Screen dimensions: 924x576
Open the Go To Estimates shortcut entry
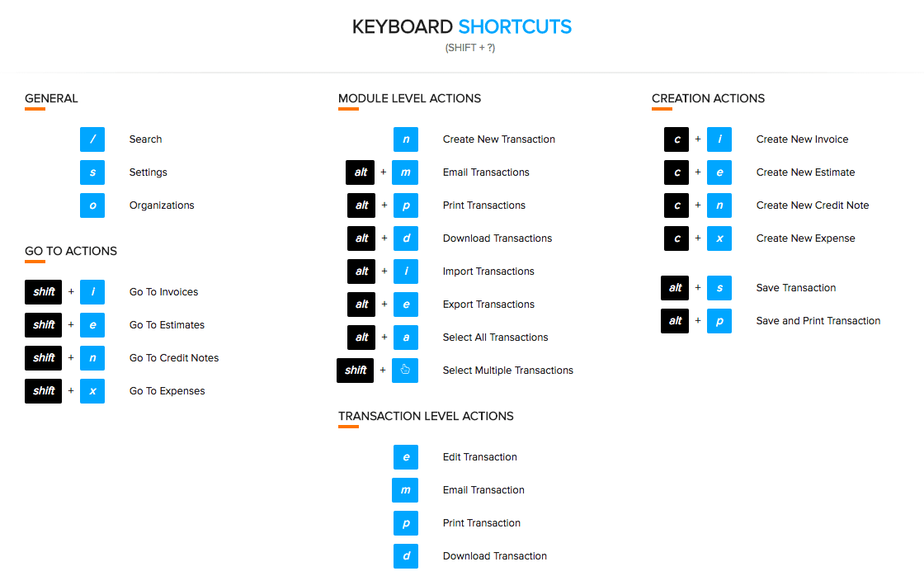[x=167, y=324]
